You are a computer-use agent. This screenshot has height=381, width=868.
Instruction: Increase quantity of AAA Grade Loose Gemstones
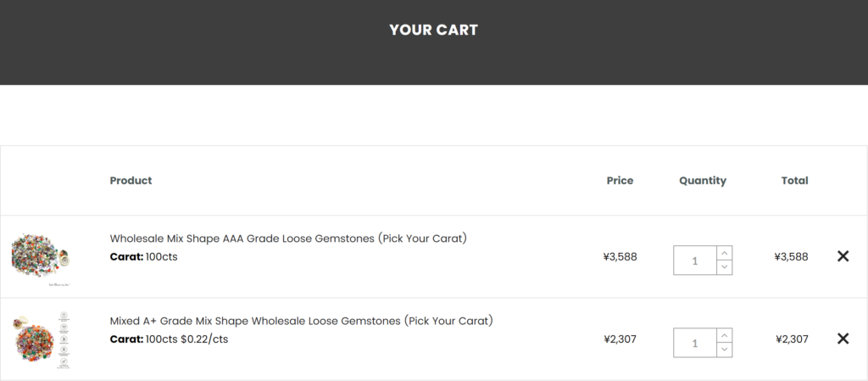(724, 253)
